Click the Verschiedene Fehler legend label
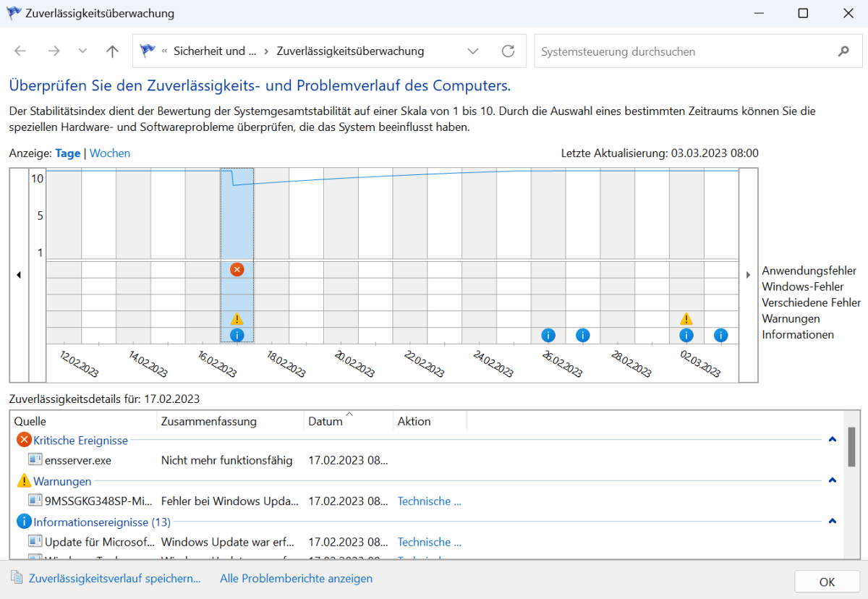Viewport: 868px width, 599px height. tap(812, 302)
